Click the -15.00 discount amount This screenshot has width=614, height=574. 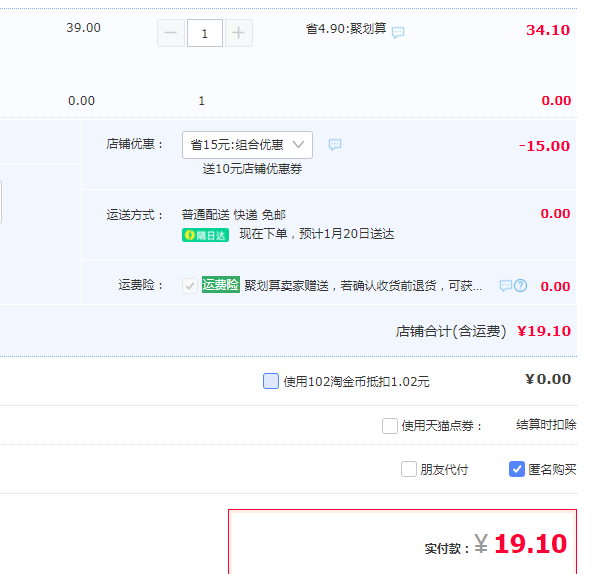click(544, 146)
